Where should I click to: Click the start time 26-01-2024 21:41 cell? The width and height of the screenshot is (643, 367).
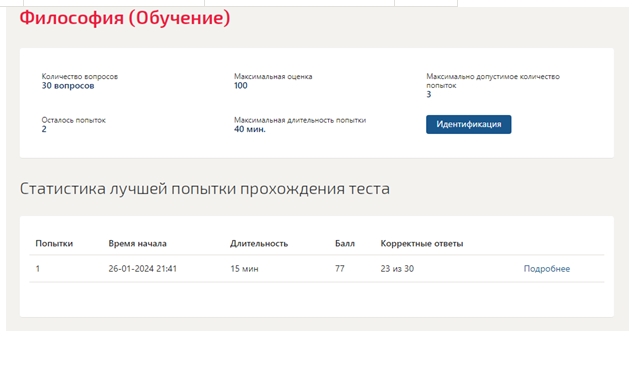(143, 269)
